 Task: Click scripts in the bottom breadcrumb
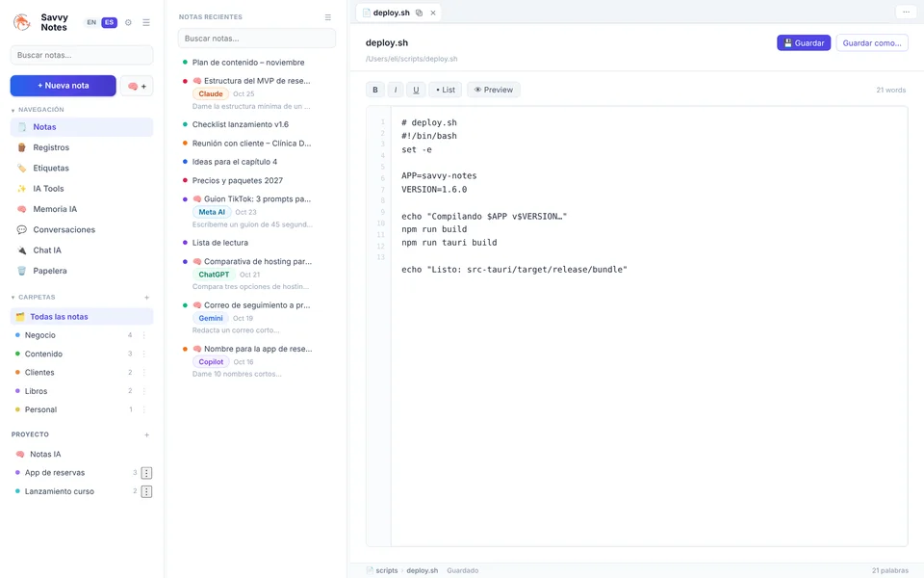click(387, 570)
